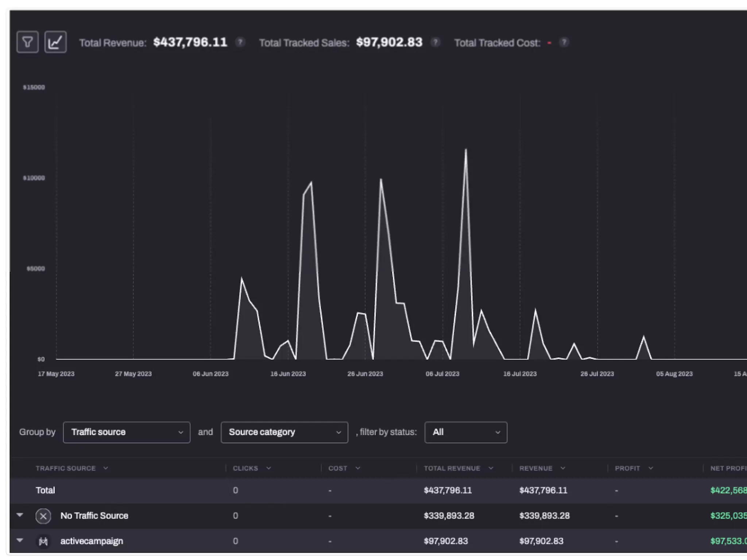Click the Revenue column sort chevron
Image resolution: width=747 pixels, height=560 pixels.
563,468
